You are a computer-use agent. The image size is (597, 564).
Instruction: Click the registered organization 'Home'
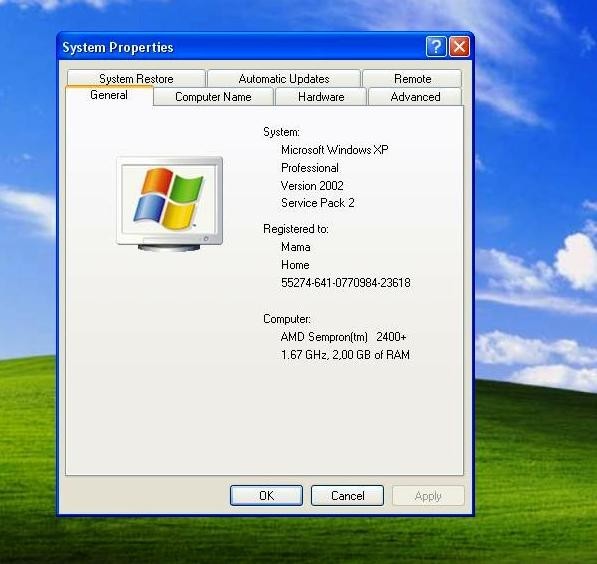295,265
